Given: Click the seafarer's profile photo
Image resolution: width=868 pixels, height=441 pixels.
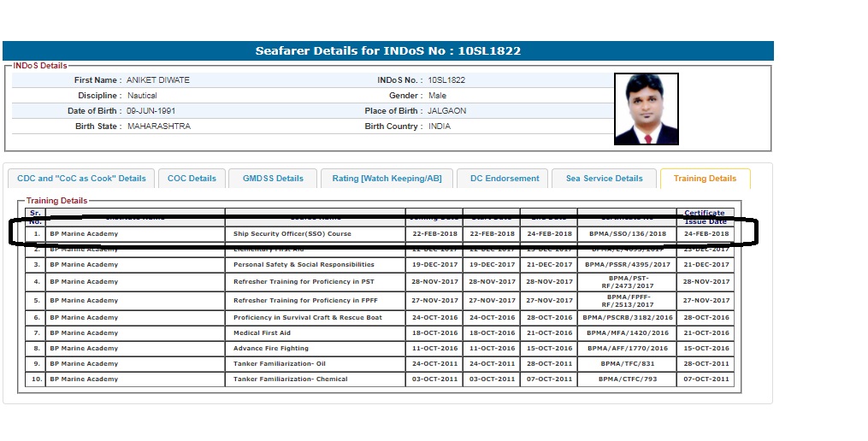Looking at the screenshot, I should pyautogui.click(x=647, y=109).
